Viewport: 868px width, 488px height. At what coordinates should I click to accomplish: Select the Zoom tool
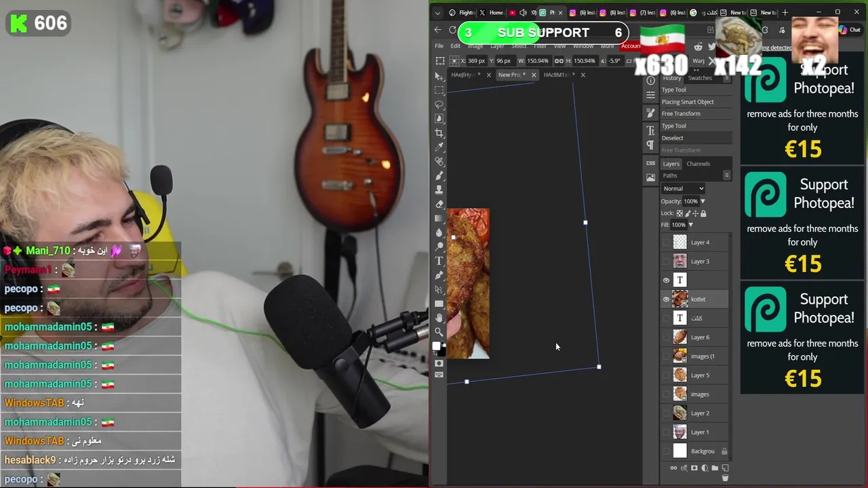[439, 332]
